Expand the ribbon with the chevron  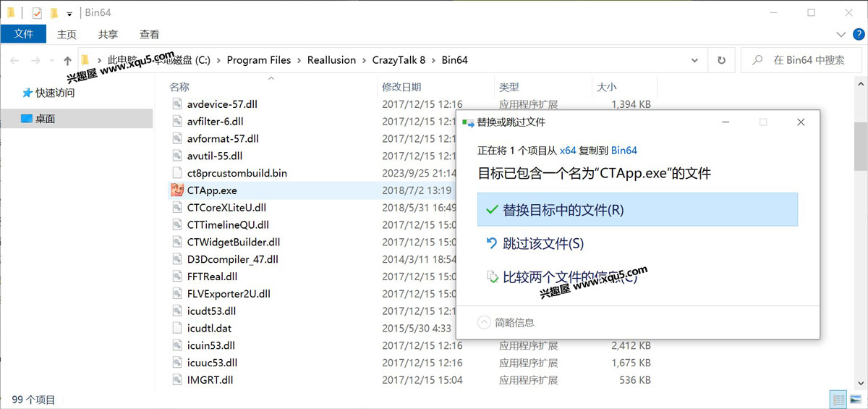[841, 34]
